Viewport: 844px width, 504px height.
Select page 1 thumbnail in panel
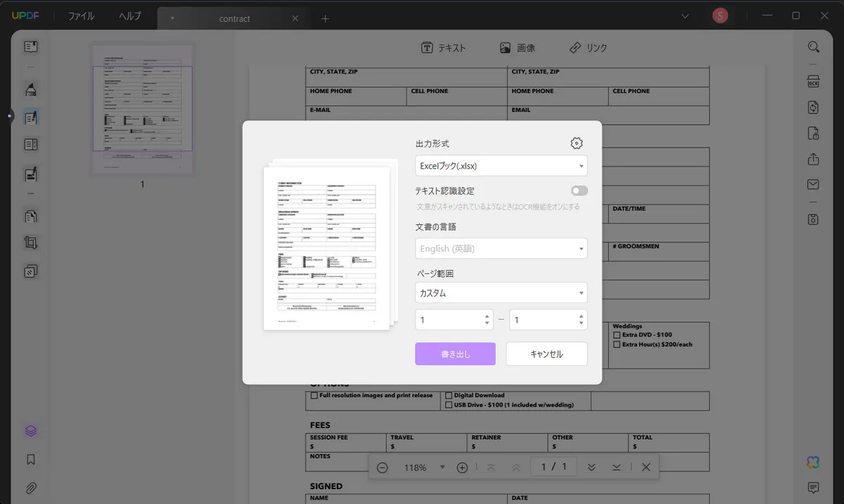click(x=143, y=110)
